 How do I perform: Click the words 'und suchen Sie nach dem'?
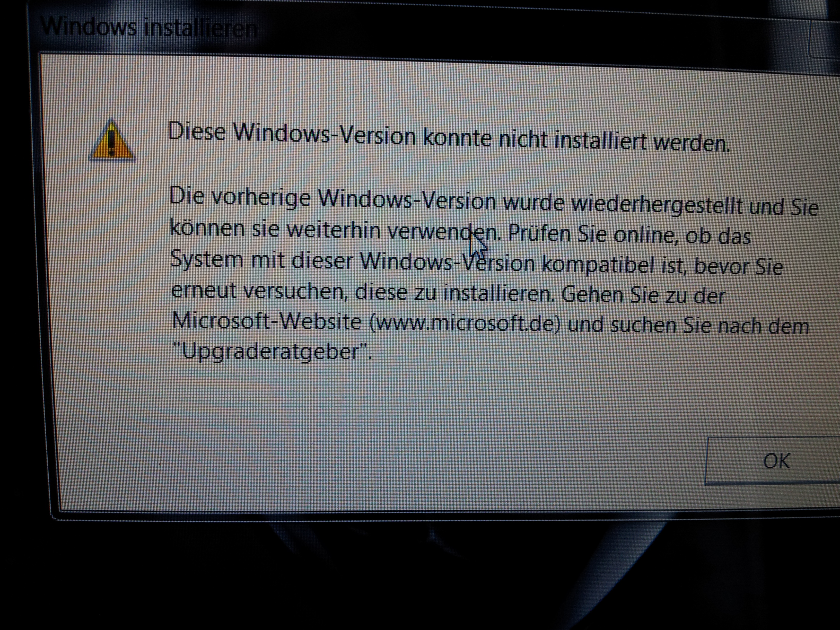(688, 326)
